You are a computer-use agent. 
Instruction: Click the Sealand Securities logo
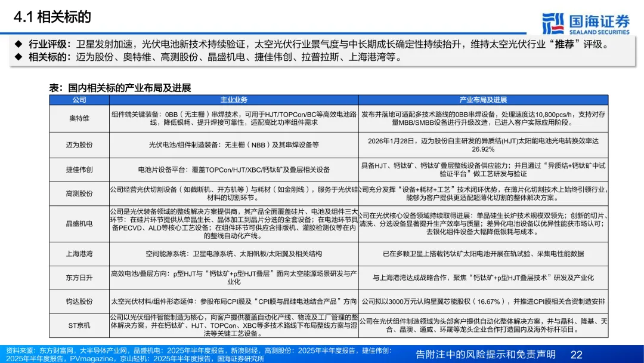click(x=586, y=23)
